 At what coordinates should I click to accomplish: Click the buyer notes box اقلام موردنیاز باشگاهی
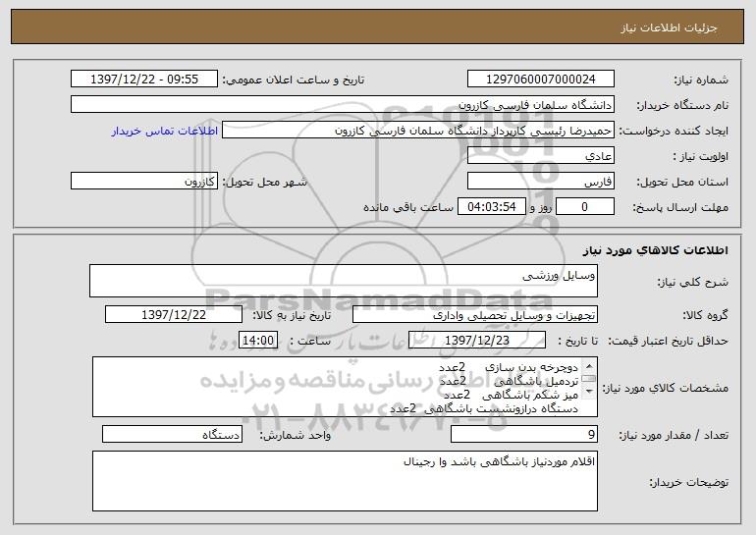point(345,481)
